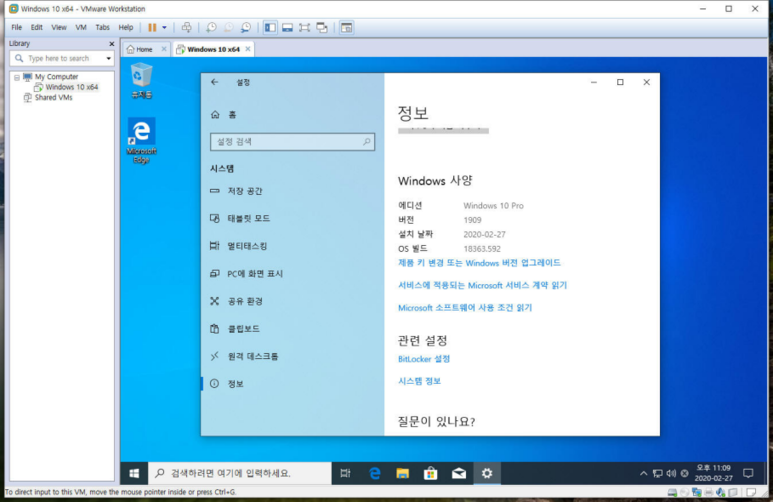Open the volume icon in the guest tray

[671, 473]
